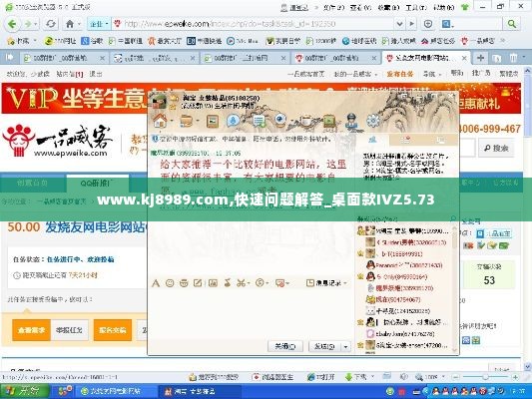Expand the screenshot scissors dropdown arrow
This screenshot has width=532, height=399.
click(249, 283)
